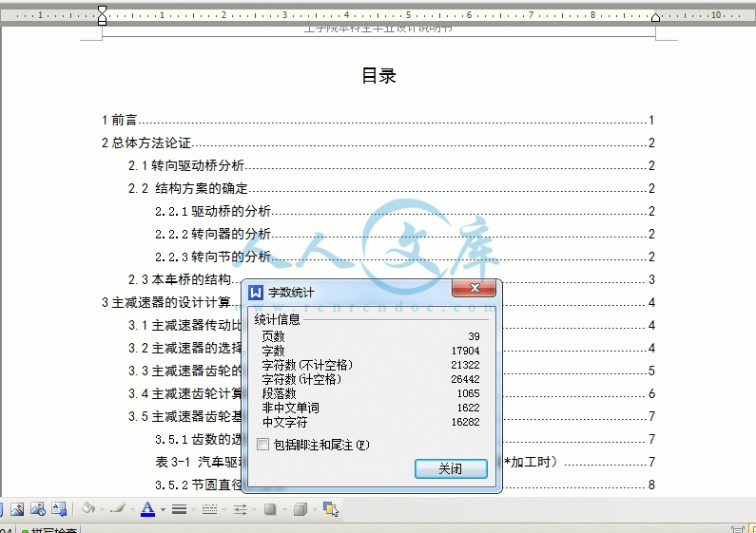Viewport: 756px width, 533px height.
Task: Expand the line style dropdown arrow
Action: pos(193,509)
